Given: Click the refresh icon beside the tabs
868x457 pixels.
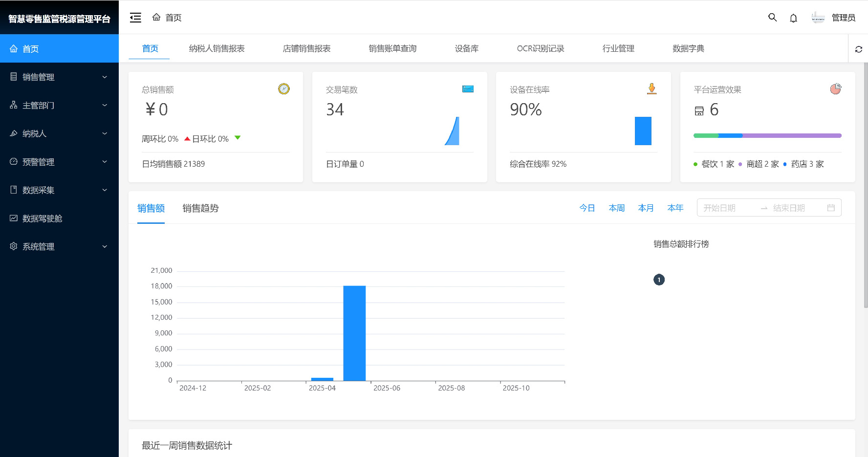Looking at the screenshot, I should pos(858,49).
